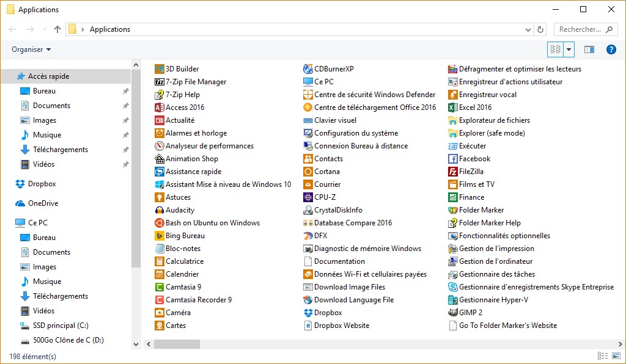The height and width of the screenshot is (364, 626).
Task: Select SSD principal (C:) drive
Action: point(61,326)
